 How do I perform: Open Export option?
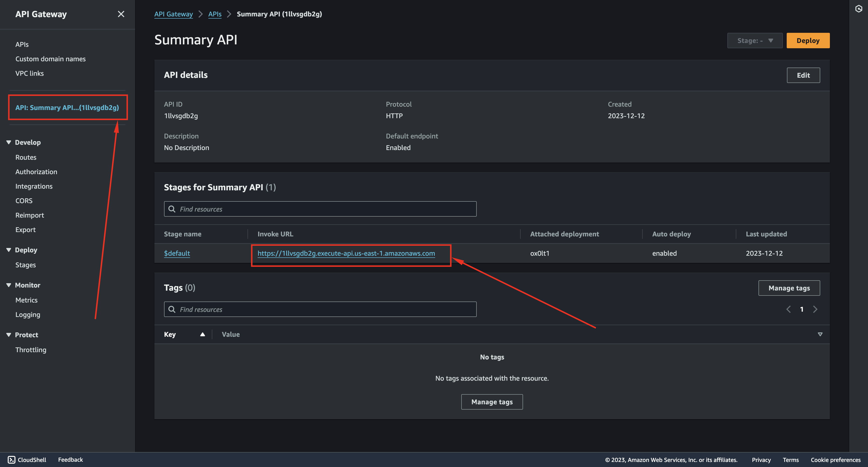coord(26,229)
